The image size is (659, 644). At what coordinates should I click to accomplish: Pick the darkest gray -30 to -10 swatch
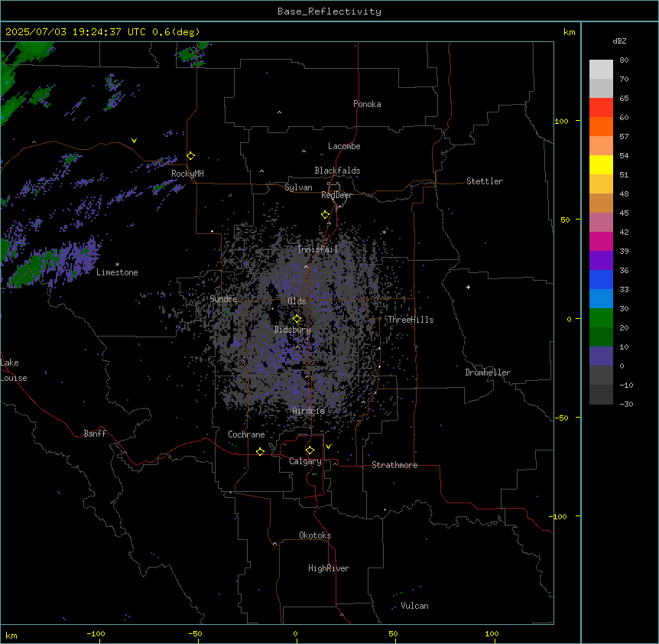click(601, 395)
